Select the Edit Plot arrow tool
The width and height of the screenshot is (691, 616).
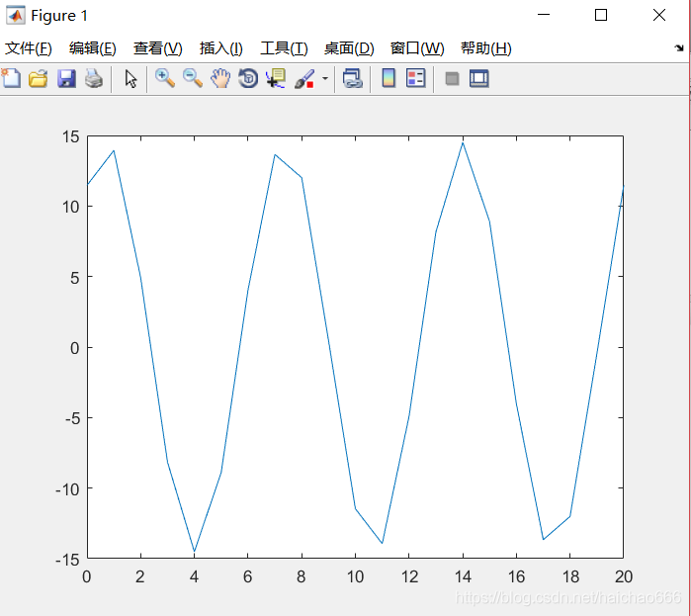(130, 79)
